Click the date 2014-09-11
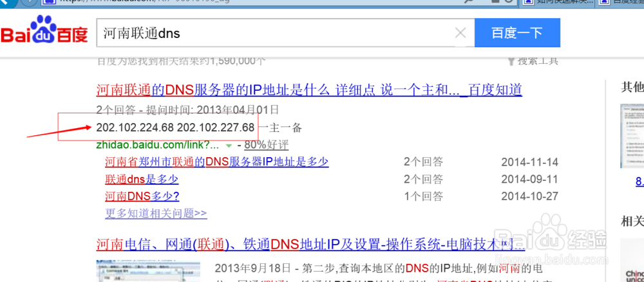 point(530,180)
